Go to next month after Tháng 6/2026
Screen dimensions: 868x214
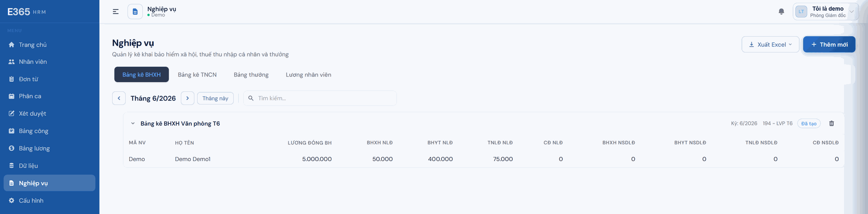(x=188, y=98)
